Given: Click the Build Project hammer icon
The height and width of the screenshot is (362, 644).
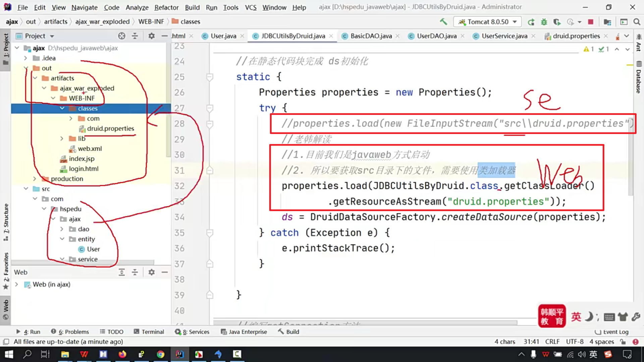Looking at the screenshot, I should click(x=443, y=22).
